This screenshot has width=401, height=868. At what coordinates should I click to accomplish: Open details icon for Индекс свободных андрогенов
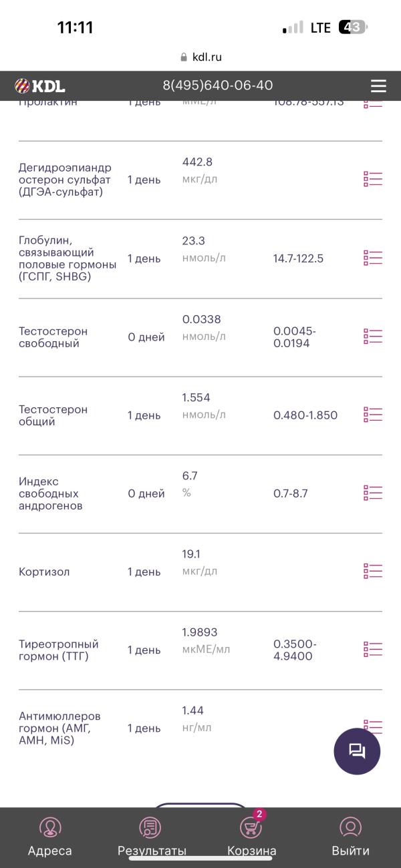[x=373, y=493]
